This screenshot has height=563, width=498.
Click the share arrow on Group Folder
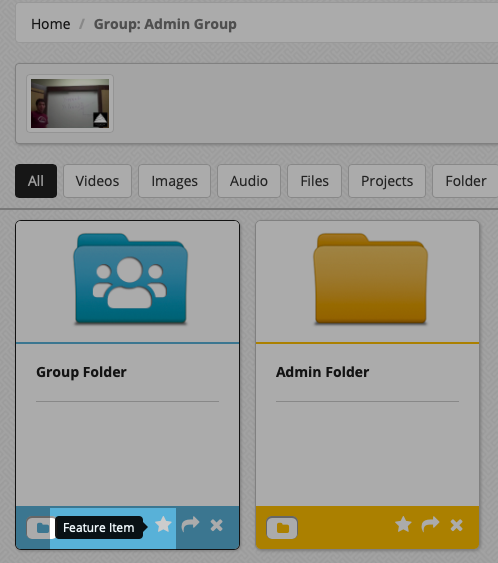190,525
